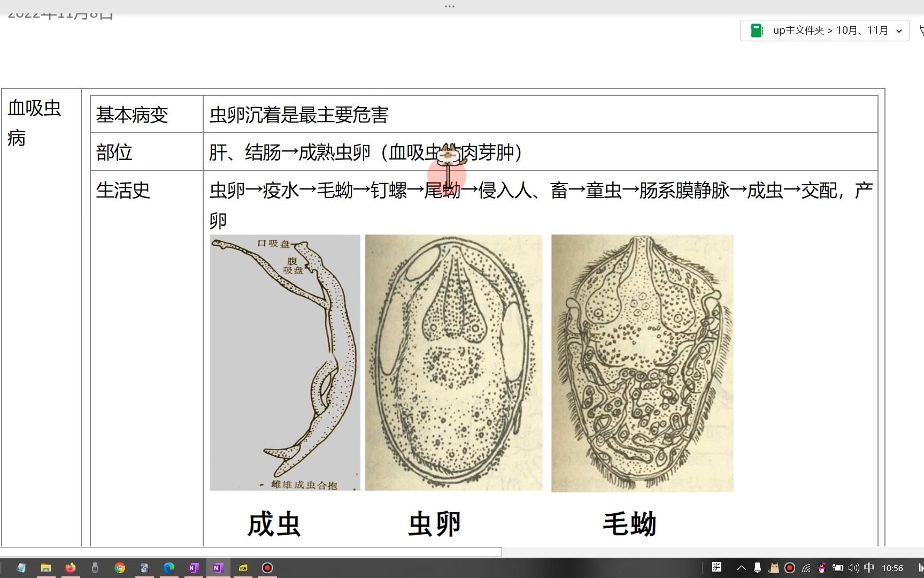Image resolution: width=924 pixels, height=578 pixels.
Task: Click the large 成虫 caption
Action: pyautogui.click(x=274, y=524)
